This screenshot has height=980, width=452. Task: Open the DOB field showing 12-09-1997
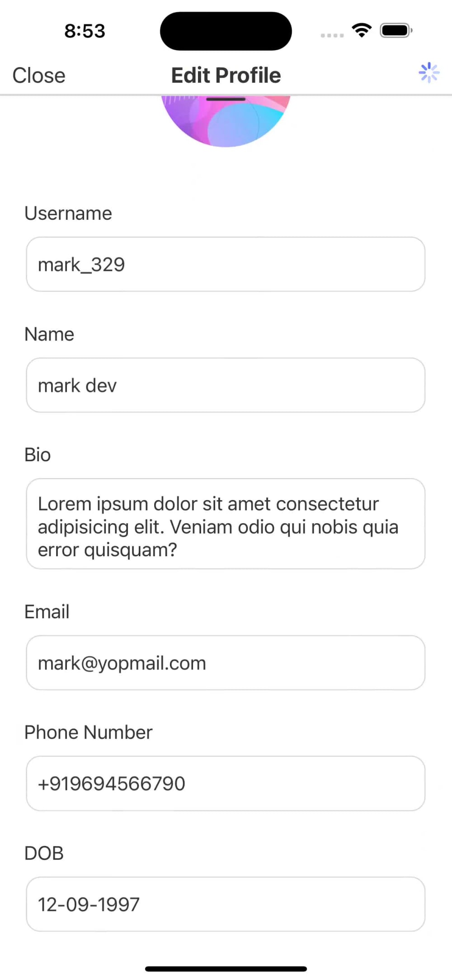coord(226,904)
